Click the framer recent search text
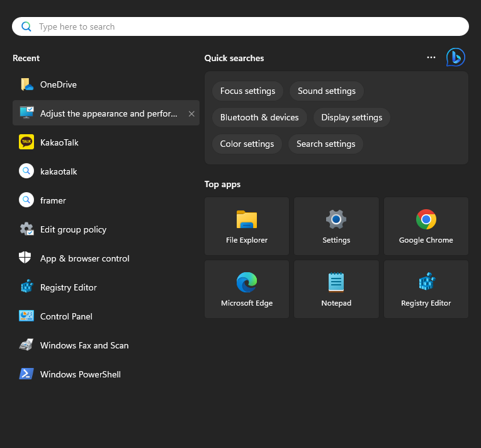The image size is (481, 448). tap(53, 201)
